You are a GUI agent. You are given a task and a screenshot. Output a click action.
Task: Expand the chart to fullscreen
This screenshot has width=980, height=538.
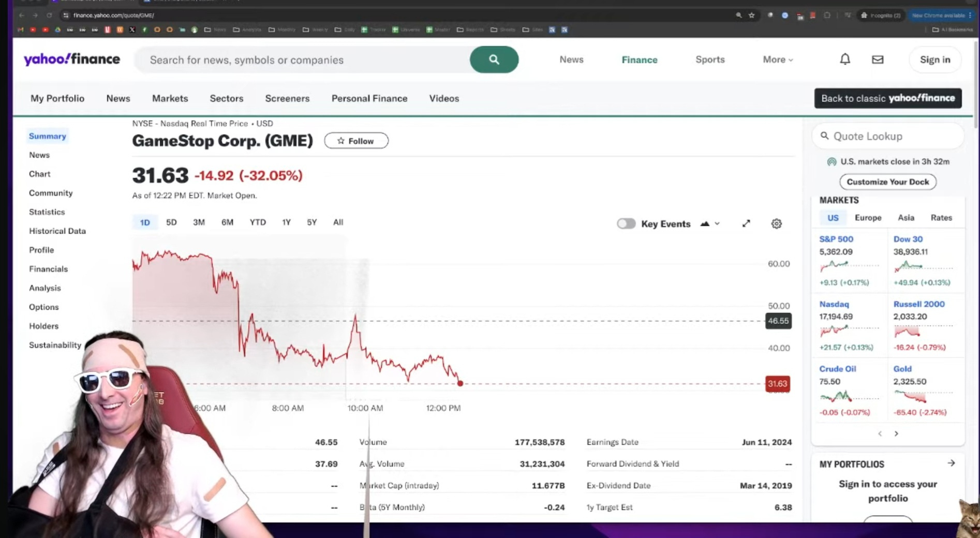[x=746, y=223]
